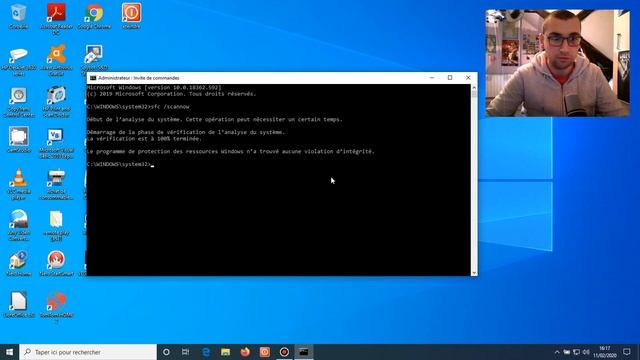The width and height of the screenshot is (640, 360).
Task: Click the Command Prompt scrollbar up arrow
Action: [474, 87]
